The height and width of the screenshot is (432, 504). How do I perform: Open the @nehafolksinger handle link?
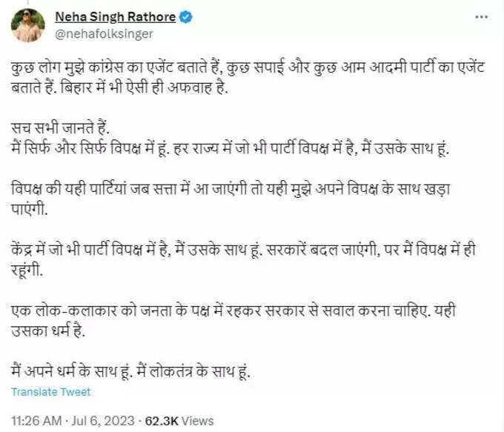tap(104, 34)
